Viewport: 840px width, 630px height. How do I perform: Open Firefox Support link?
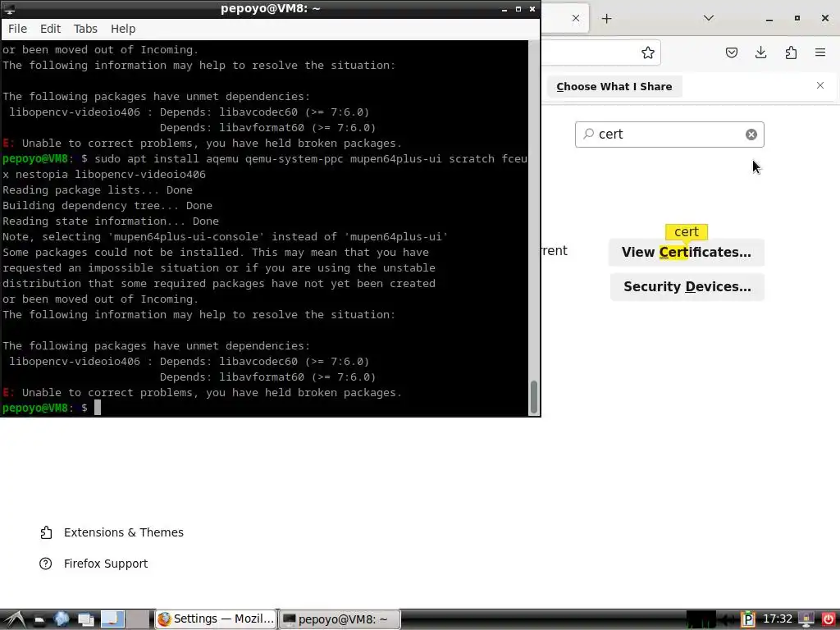pos(106,564)
